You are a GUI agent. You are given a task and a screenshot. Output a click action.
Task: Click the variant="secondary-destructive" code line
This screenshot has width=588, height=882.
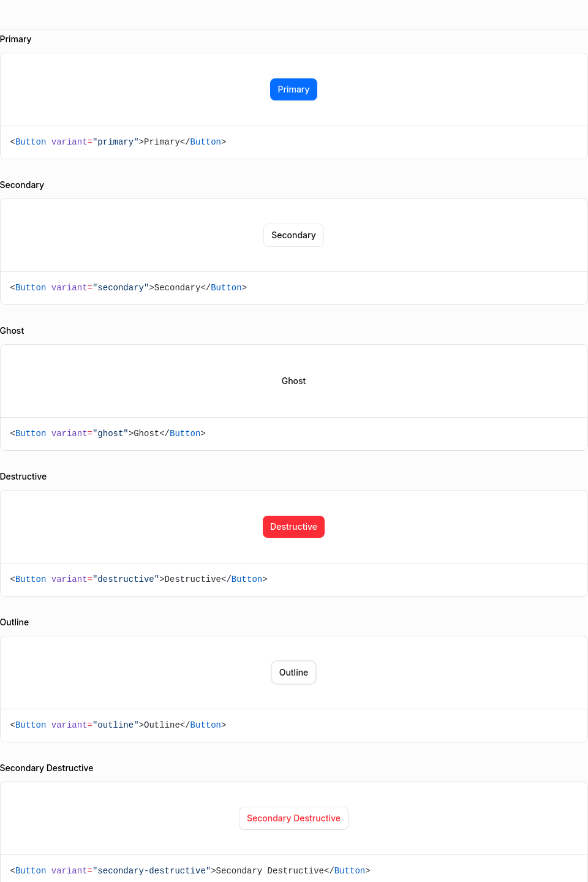click(190, 871)
